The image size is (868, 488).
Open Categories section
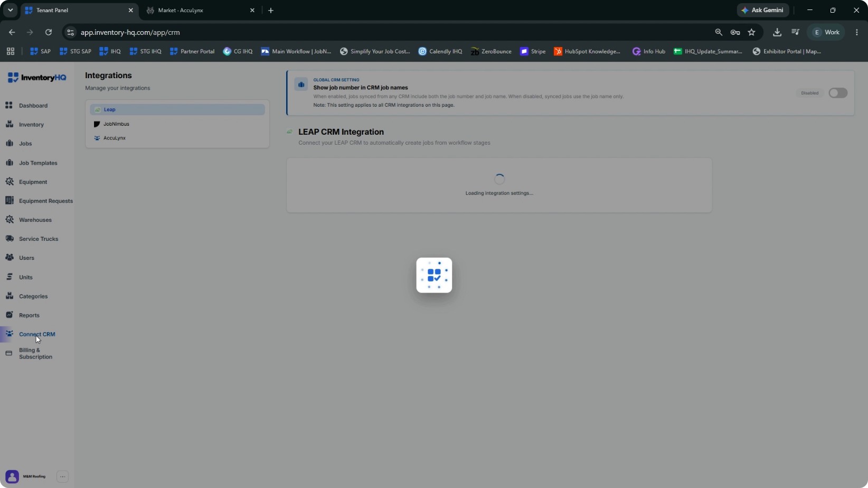click(33, 296)
